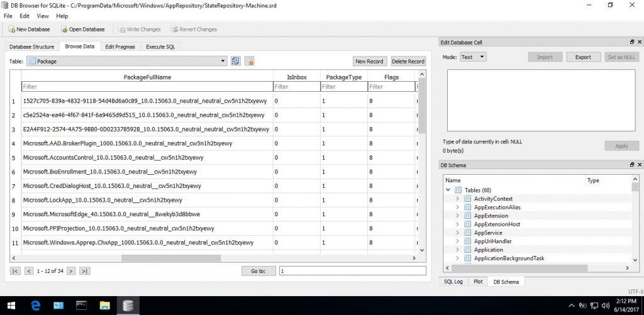The image size is (644, 315).
Task: Expand the ActivityContext table node
Action: tap(457, 198)
